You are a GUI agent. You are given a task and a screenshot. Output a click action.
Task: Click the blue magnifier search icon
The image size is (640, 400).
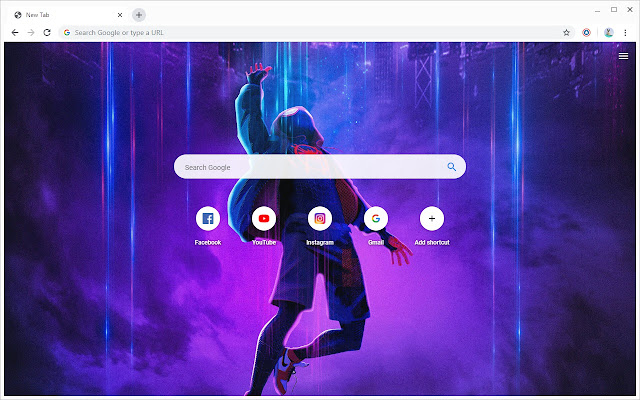(x=451, y=167)
